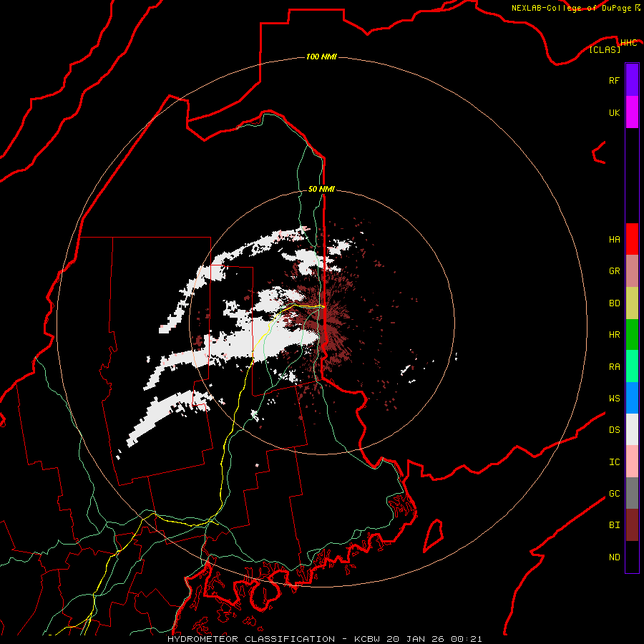
Task: Click the HHC product code text
Action: tap(628, 43)
